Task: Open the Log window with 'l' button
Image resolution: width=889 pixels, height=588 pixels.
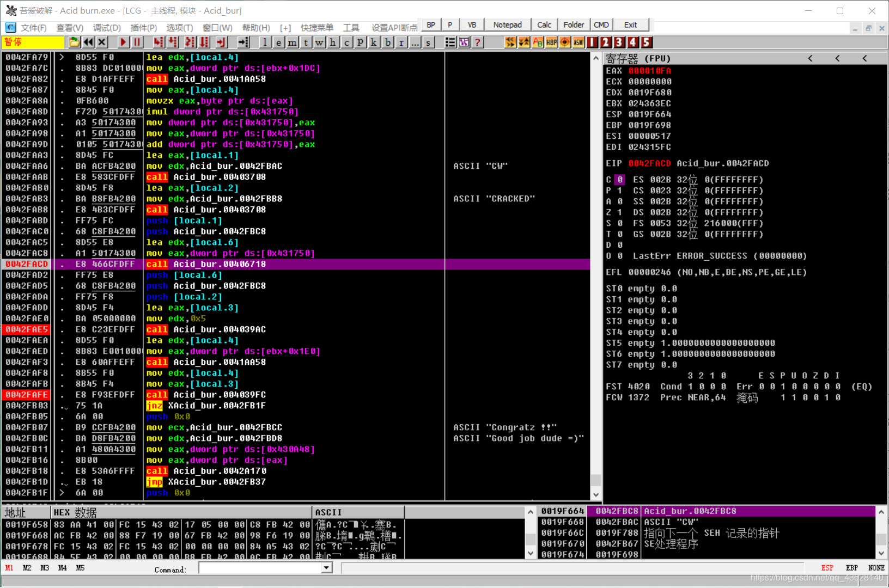Action: [265, 42]
